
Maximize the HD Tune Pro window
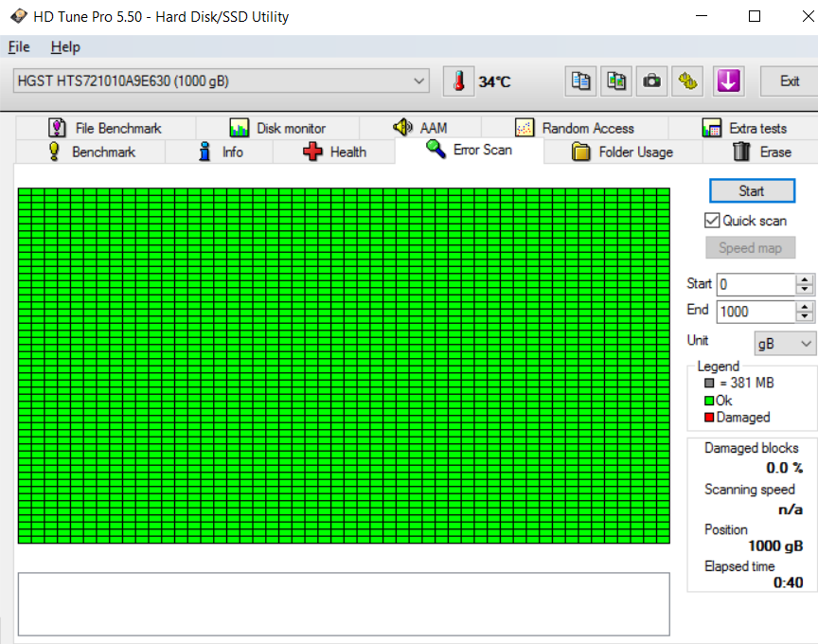pyautogui.click(x=755, y=16)
